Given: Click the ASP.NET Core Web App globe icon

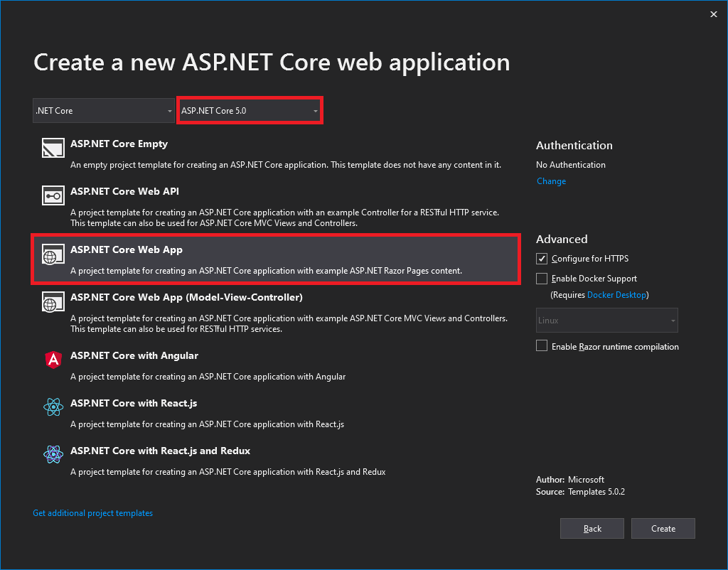Looking at the screenshot, I should point(53,254).
